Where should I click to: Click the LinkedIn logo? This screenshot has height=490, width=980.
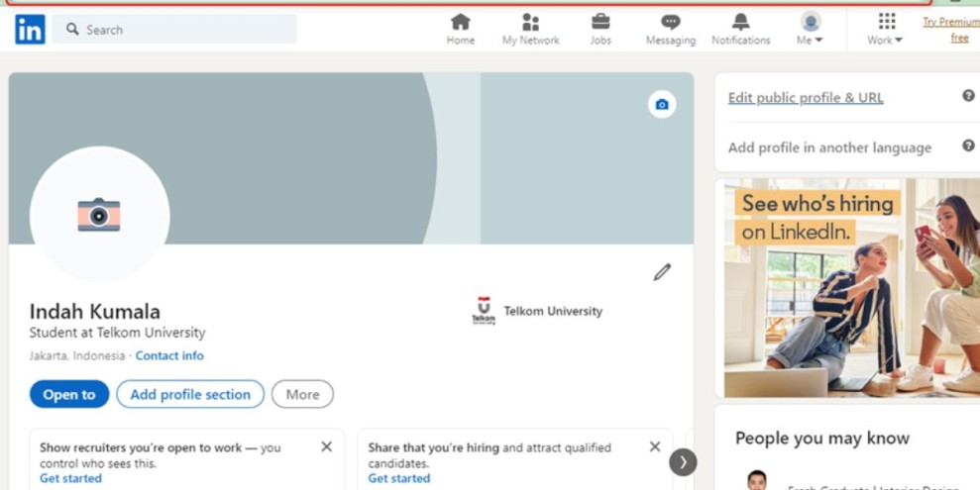[30, 30]
